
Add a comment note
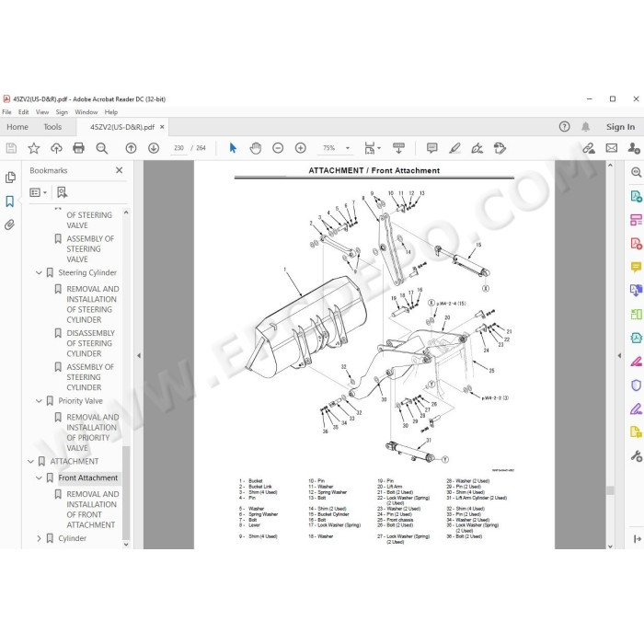[x=432, y=148]
